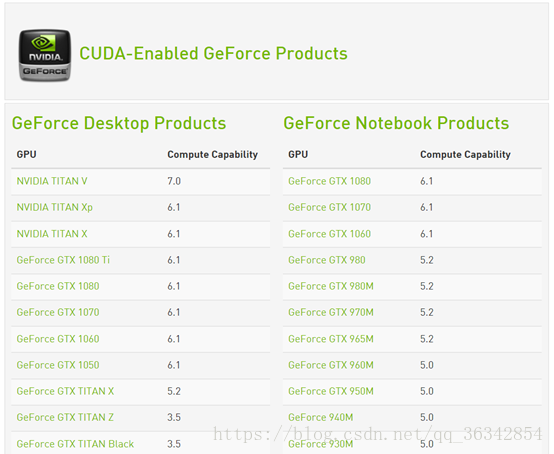Open the GeForce GTX TITAN Z link
The width and height of the screenshot is (554, 454).
point(65,417)
